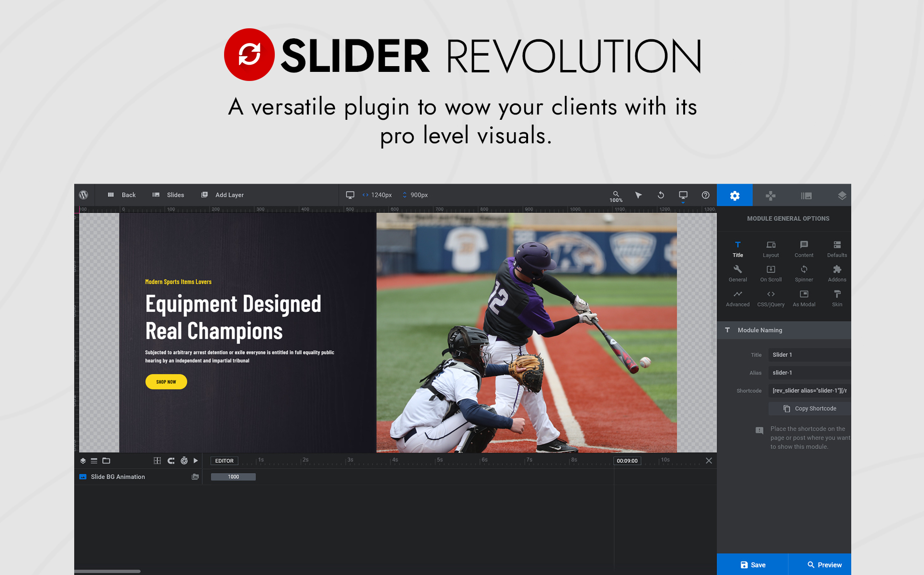Screen dimensions: 924x575
Task: Open the CSS/jQuery section
Action: point(771,298)
